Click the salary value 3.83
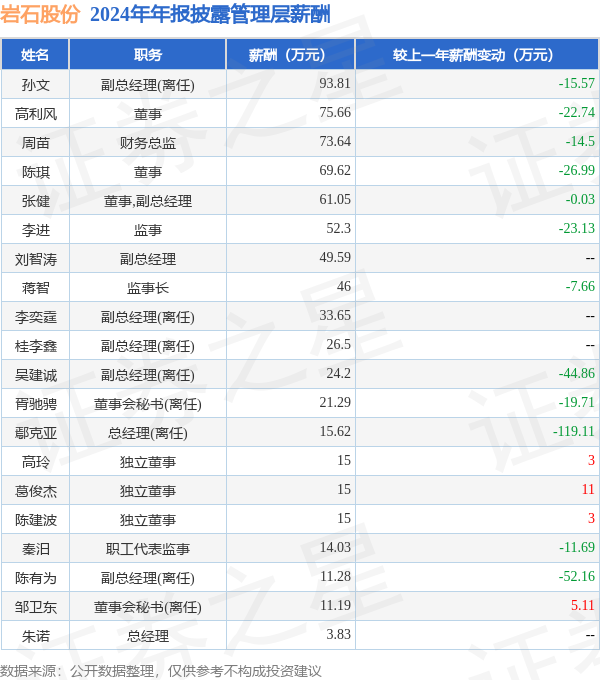 click(338, 634)
